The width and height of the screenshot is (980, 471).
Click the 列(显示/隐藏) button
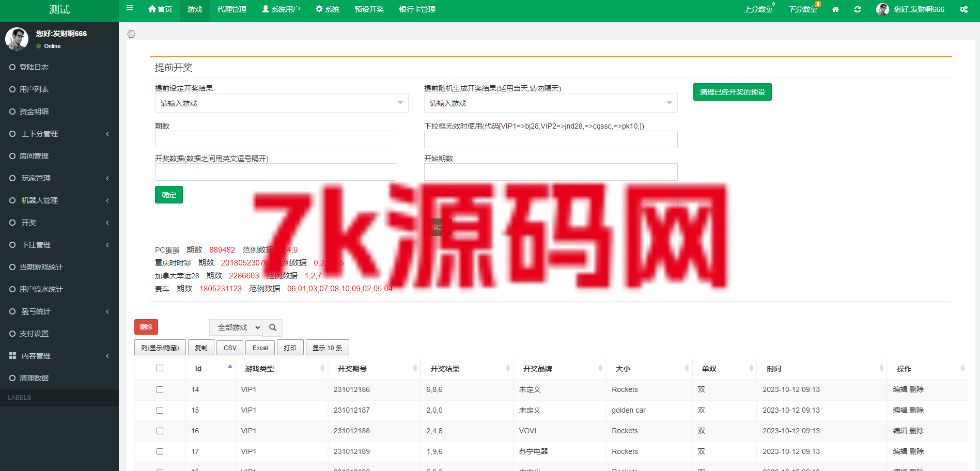160,348
